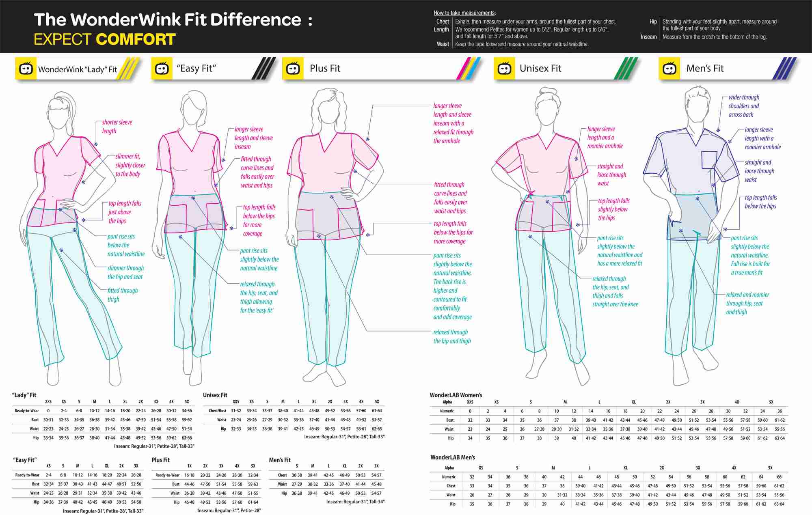Select the Unisex Fit banner heading
The height and width of the screenshot is (515, 812).
click(540, 68)
